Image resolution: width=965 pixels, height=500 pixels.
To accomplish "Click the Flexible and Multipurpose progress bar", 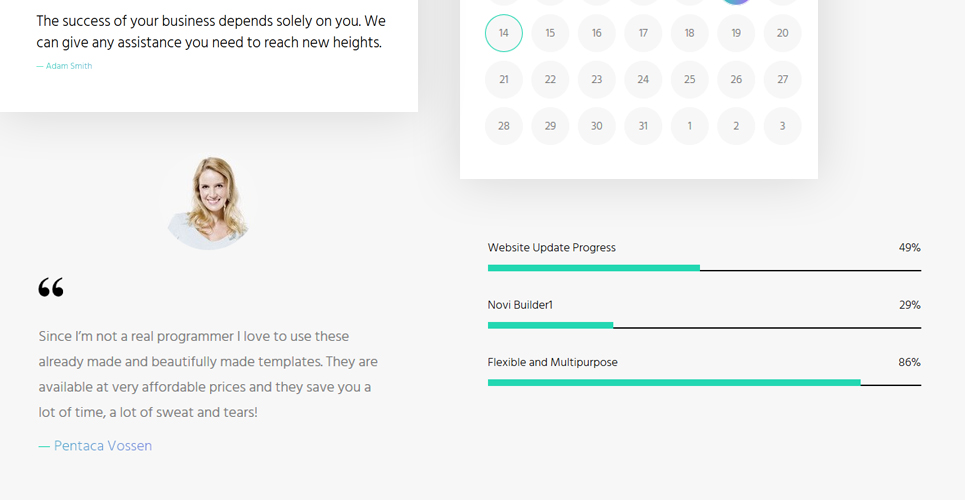I will pyautogui.click(x=704, y=382).
